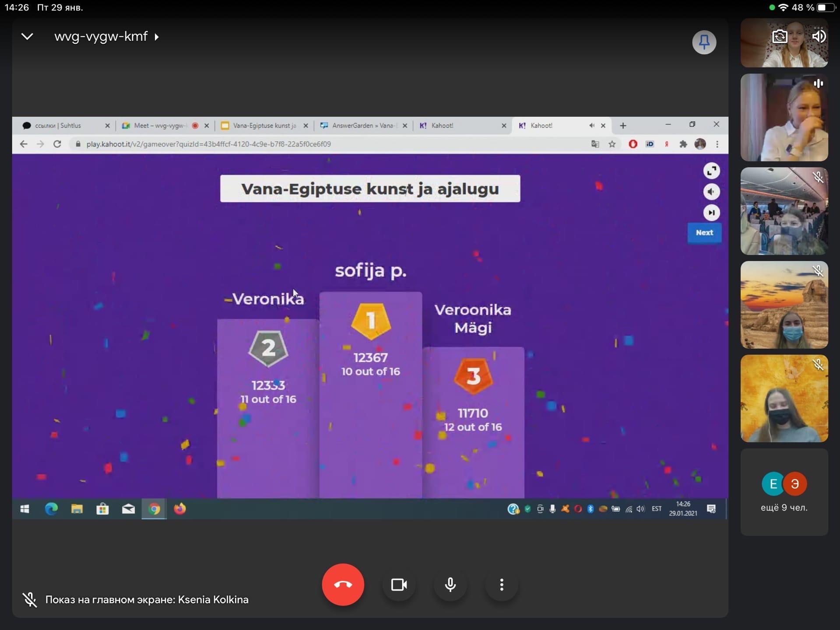Switch to the Vana-Egiptuse kunst tab
This screenshot has width=840, height=630.
click(264, 126)
